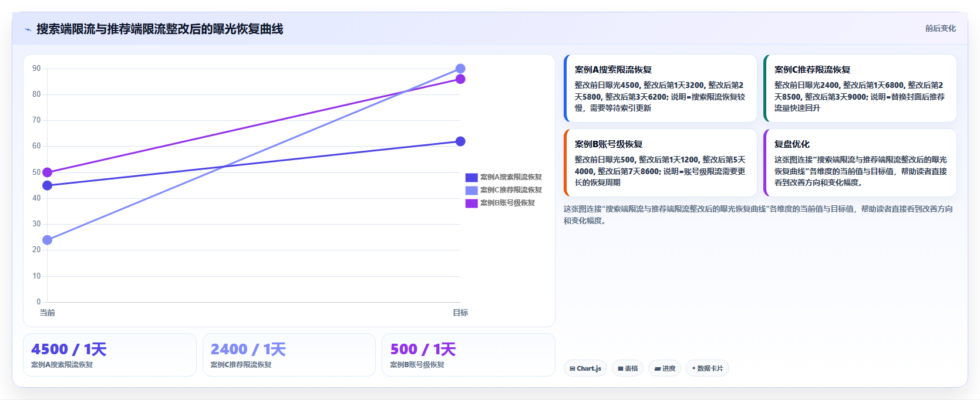The width and height of the screenshot is (980, 400).
Task: Open the 案例B账号级恢复 info card
Action: (x=660, y=162)
